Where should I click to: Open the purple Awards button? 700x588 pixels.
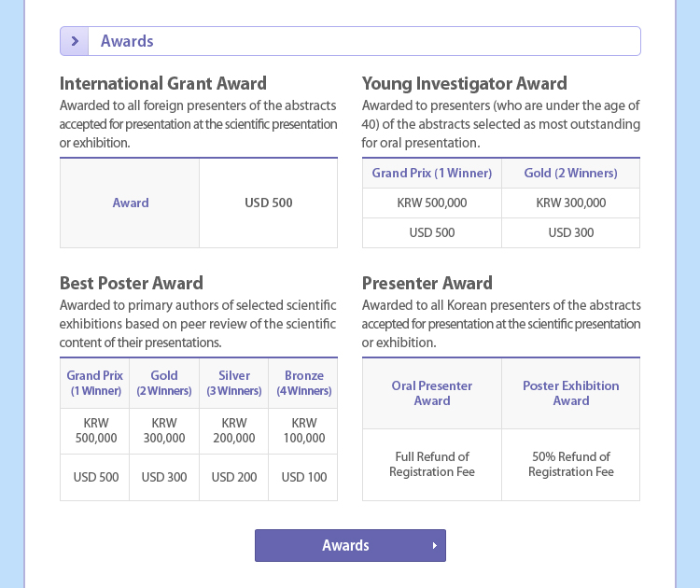(350, 545)
